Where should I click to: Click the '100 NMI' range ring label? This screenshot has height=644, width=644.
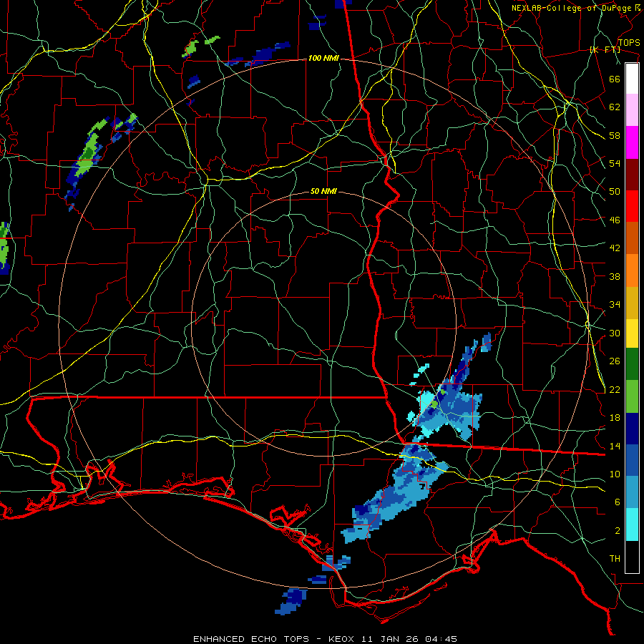pos(323,59)
